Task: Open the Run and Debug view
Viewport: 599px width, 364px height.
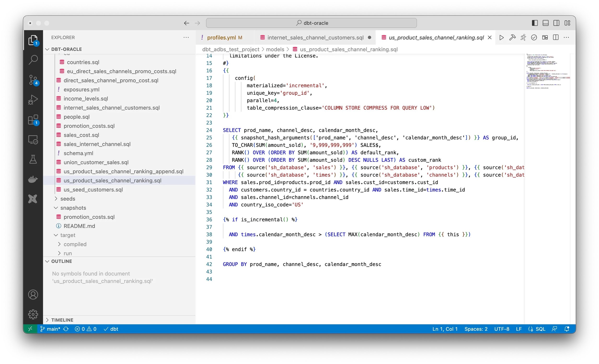Action: (x=33, y=99)
